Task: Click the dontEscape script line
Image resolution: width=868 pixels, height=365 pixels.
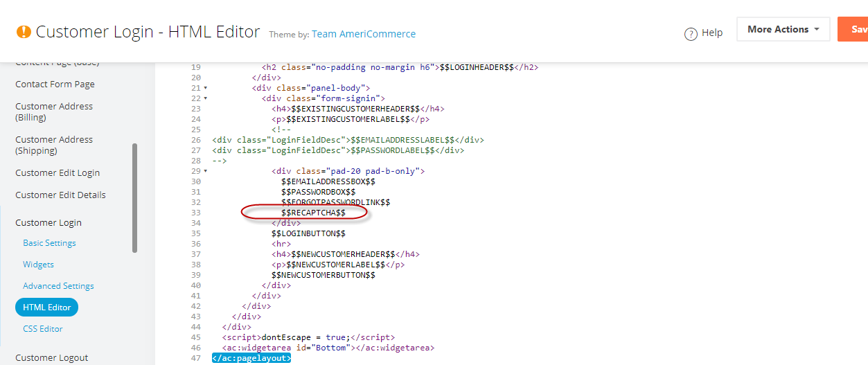Action: coord(308,337)
